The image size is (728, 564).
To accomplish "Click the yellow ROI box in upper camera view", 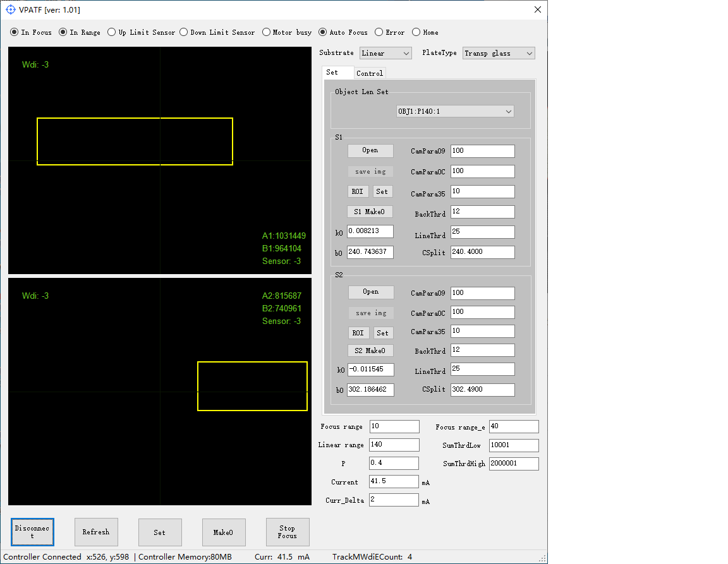I will [135, 141].
